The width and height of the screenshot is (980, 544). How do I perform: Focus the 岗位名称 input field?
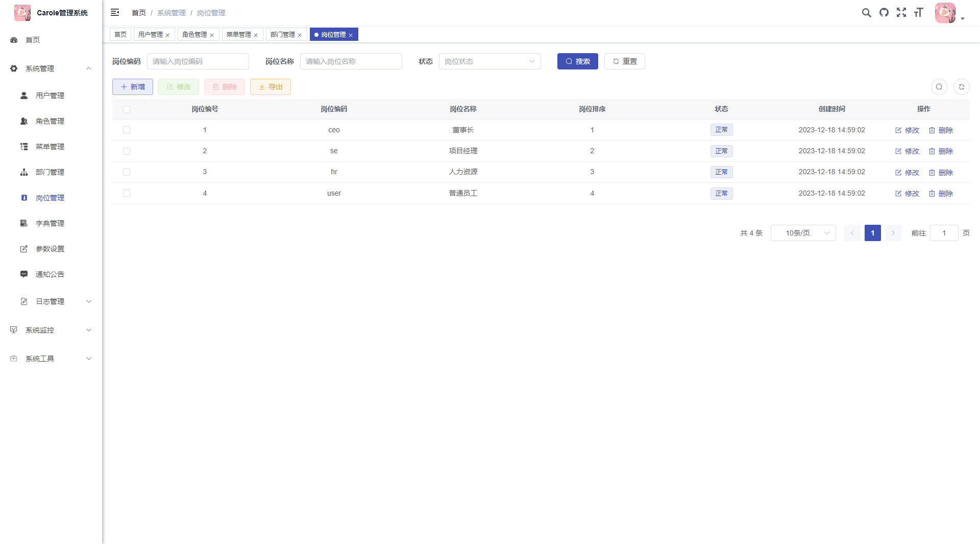(351, 61)
